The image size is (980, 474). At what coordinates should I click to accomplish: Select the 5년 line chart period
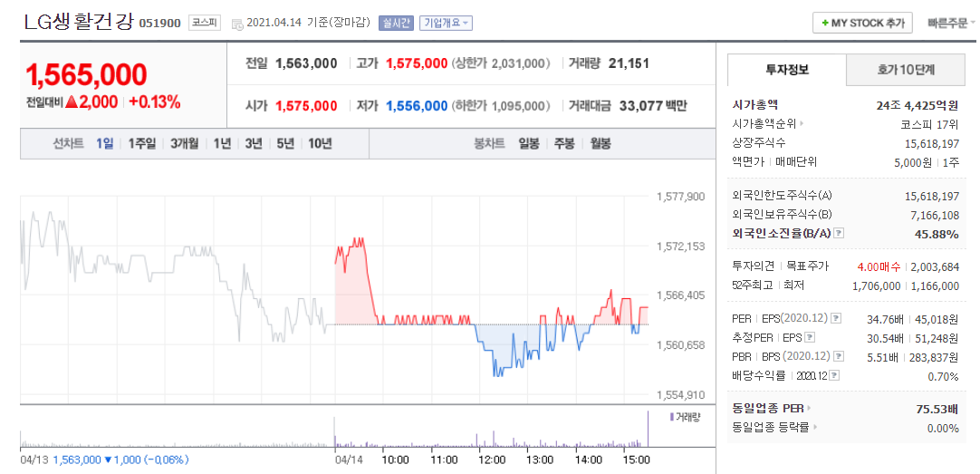(285, 143)
